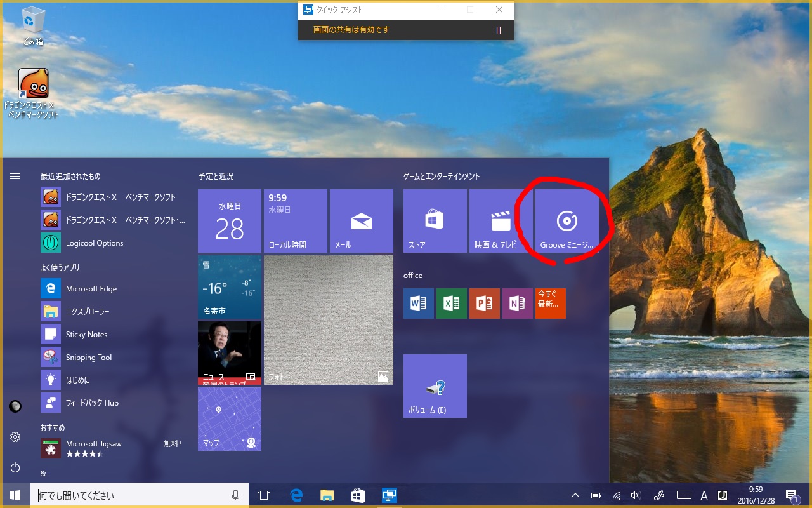Toggle the IME input mode A
812x508 pixels.
[704, 495]
